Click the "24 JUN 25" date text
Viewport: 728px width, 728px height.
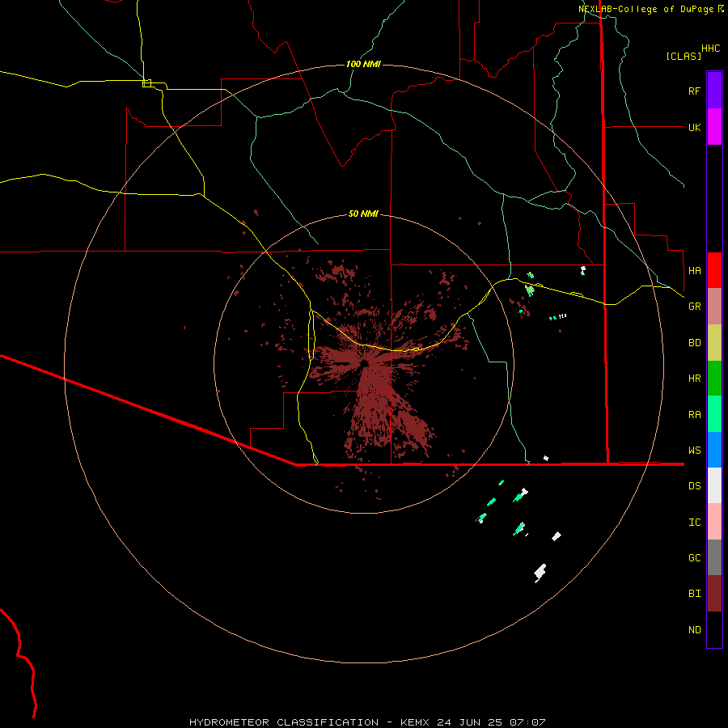tap(469, 722)
